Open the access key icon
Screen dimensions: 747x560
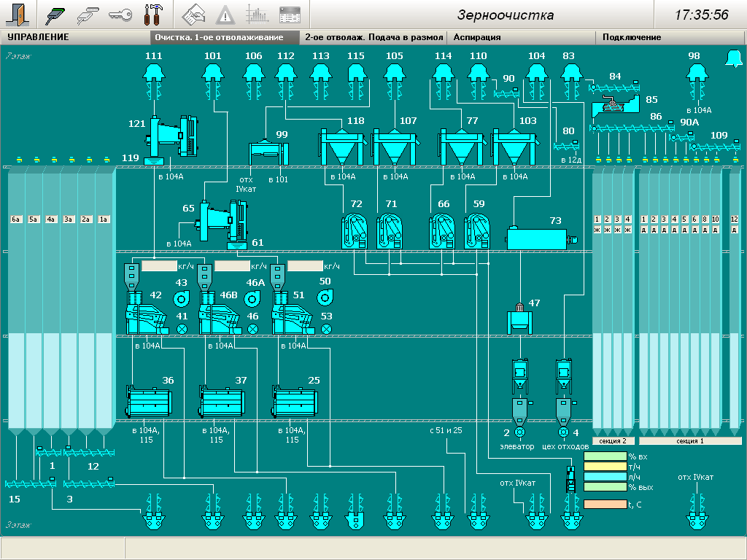[120, 15]
